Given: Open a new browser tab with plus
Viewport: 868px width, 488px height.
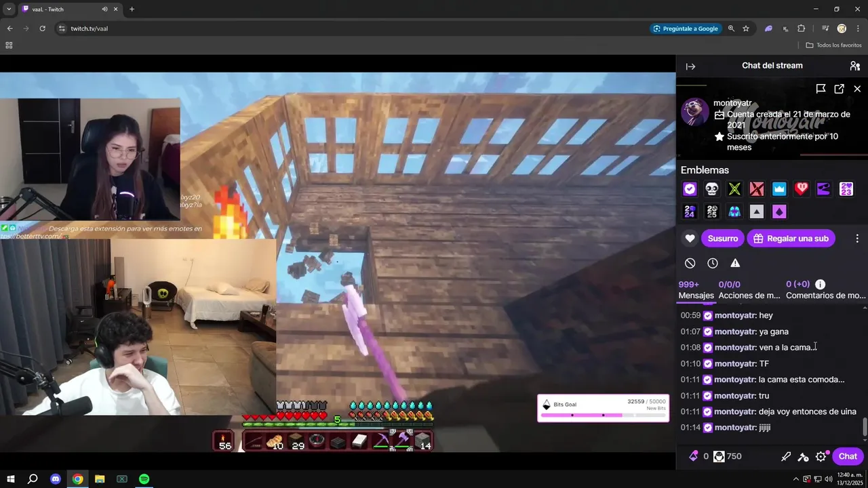Looking at the screenshot, I should [x=132, y=9].
